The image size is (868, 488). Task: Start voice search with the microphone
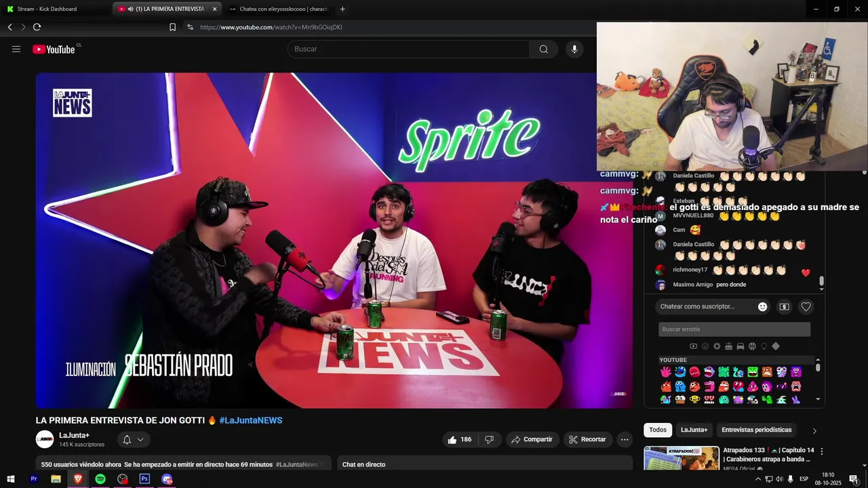coord(574,49)
